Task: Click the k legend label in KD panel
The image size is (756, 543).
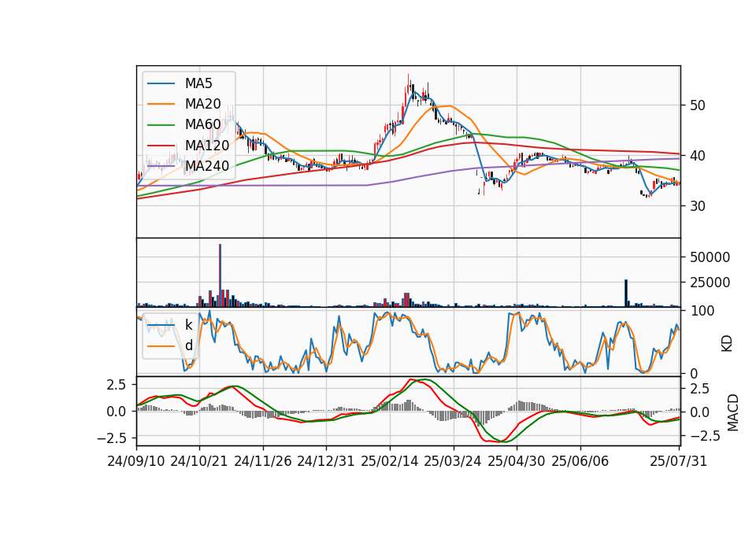Action: click(188, 325)
